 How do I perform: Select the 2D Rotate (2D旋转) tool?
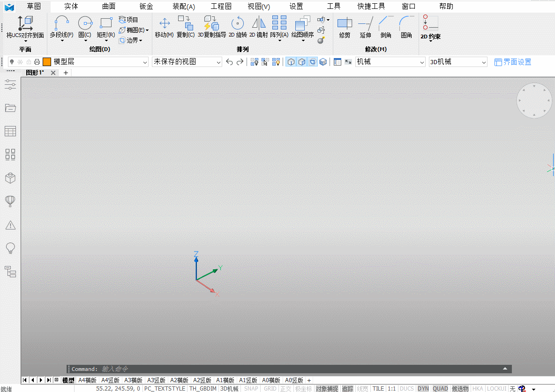point(238,27)
